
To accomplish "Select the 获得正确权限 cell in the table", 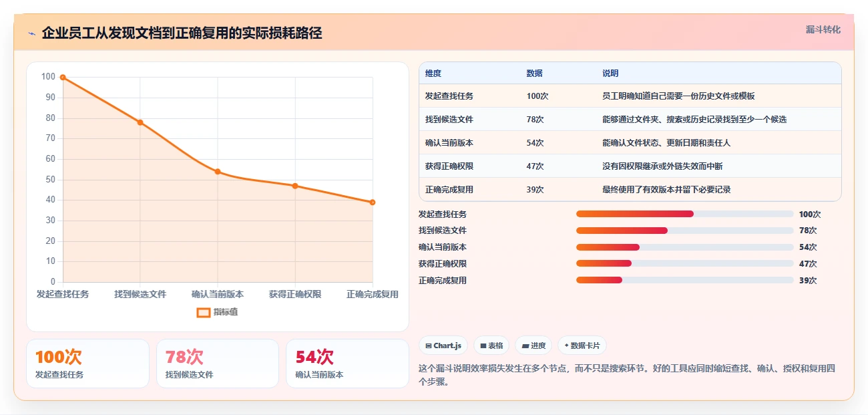I will 449,166.
